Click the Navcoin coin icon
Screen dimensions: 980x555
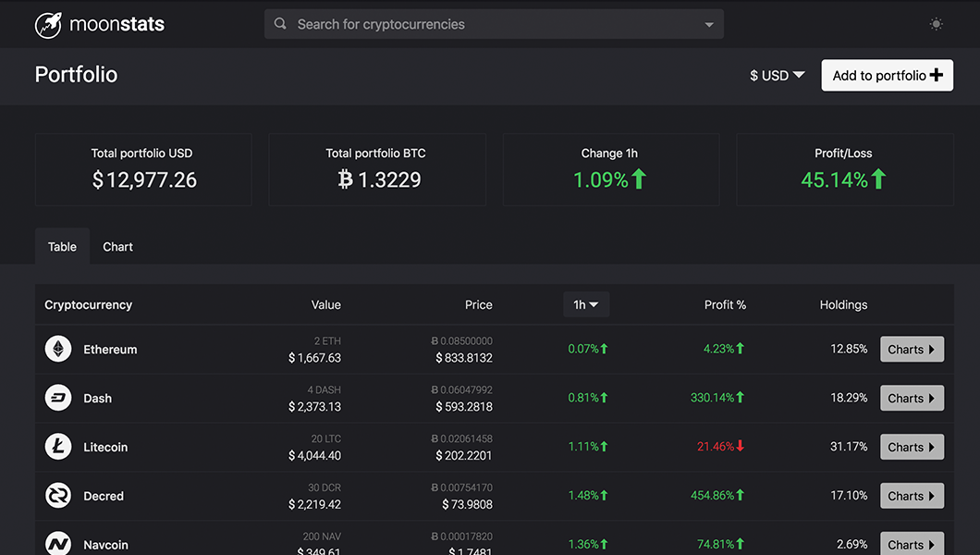[x=58, y=544]
